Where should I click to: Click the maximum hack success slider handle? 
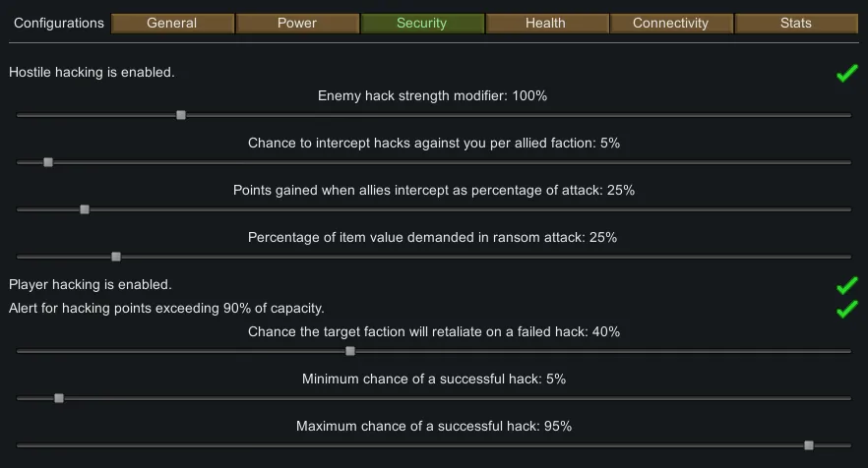point(809,445)
